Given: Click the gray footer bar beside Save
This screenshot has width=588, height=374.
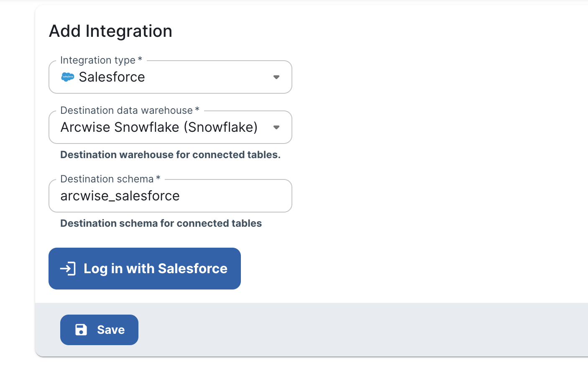Looking at the screenshot, I should point(355,330).
